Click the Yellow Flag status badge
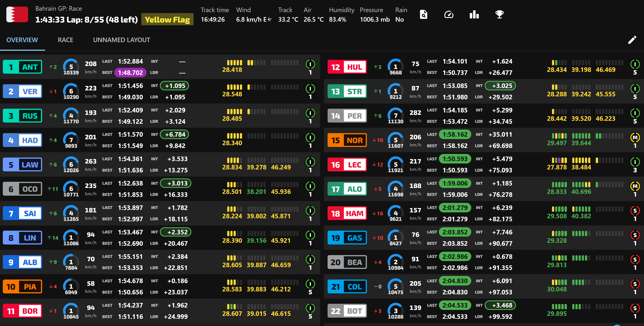This screenshot has height=326, width=644. 167,19
